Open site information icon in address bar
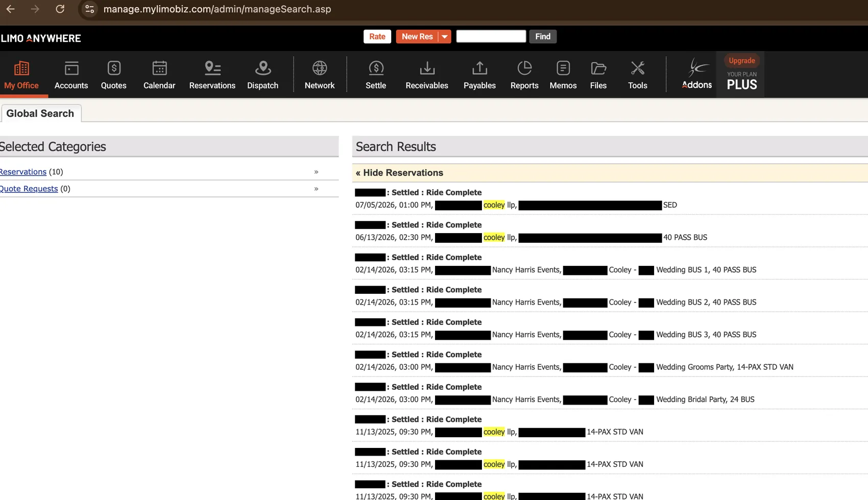 point(89,9)
